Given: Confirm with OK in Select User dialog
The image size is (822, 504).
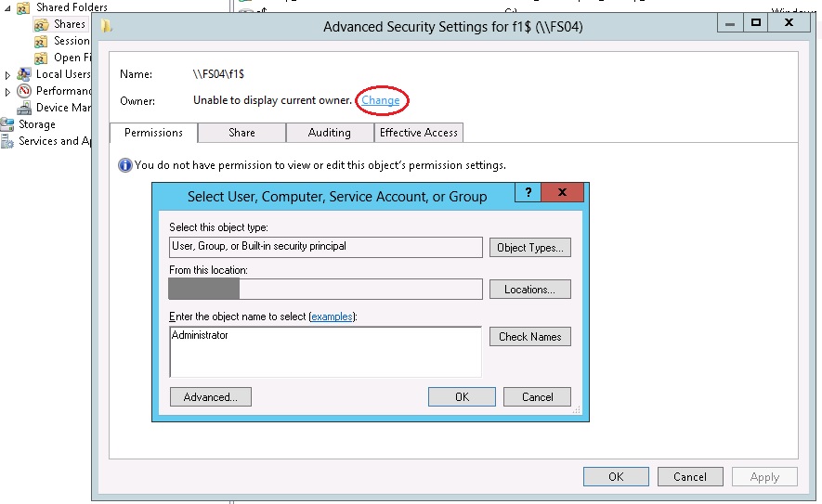Looking at the screenshot, I should coord(462,396).
